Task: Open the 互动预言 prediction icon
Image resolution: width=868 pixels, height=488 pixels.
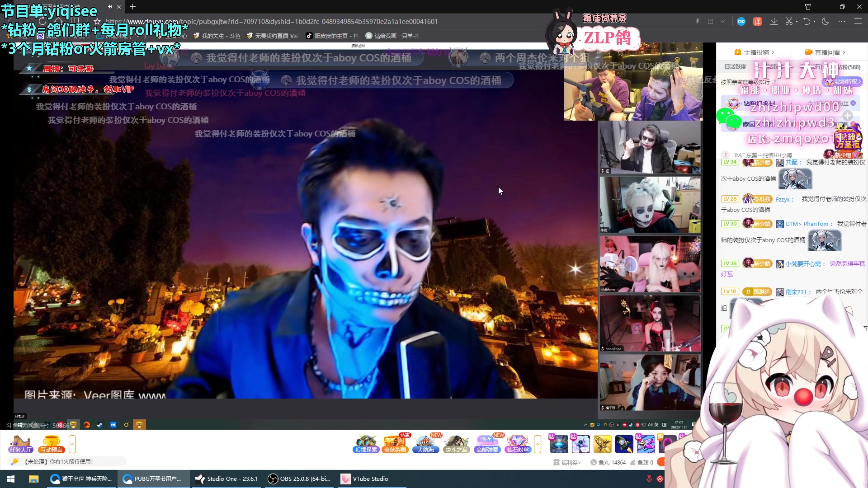Action: 52,444
